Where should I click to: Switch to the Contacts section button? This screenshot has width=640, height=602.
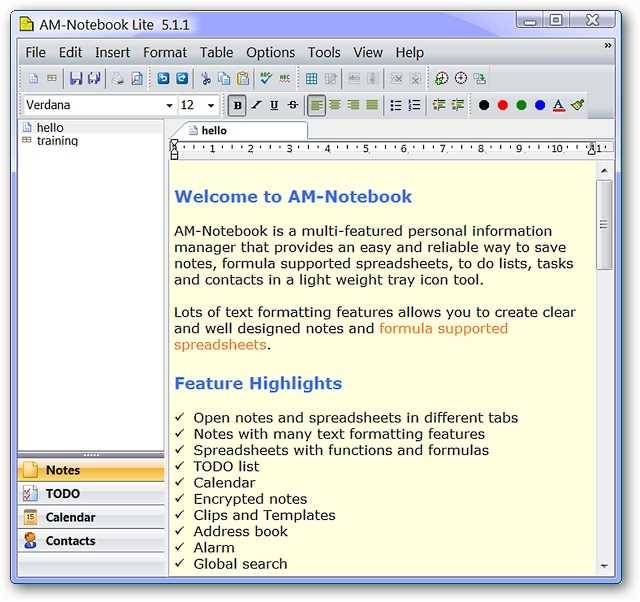pos(91,541)
